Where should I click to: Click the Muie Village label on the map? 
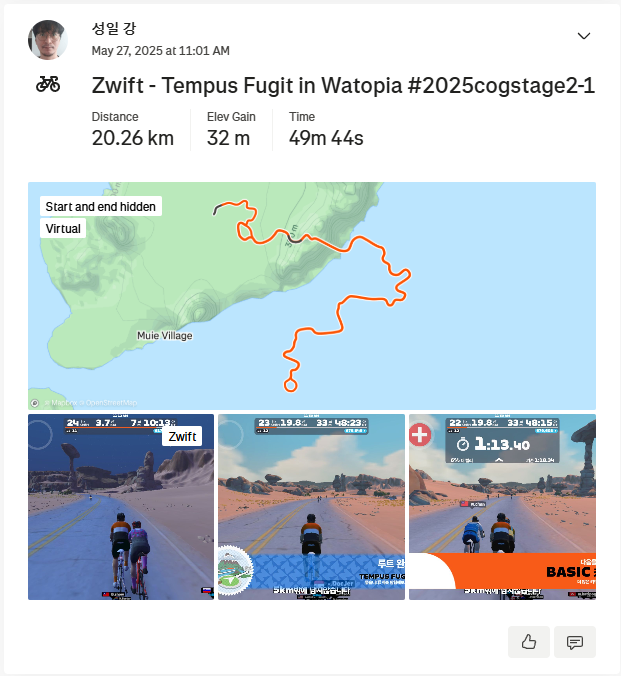coord(165,335)
